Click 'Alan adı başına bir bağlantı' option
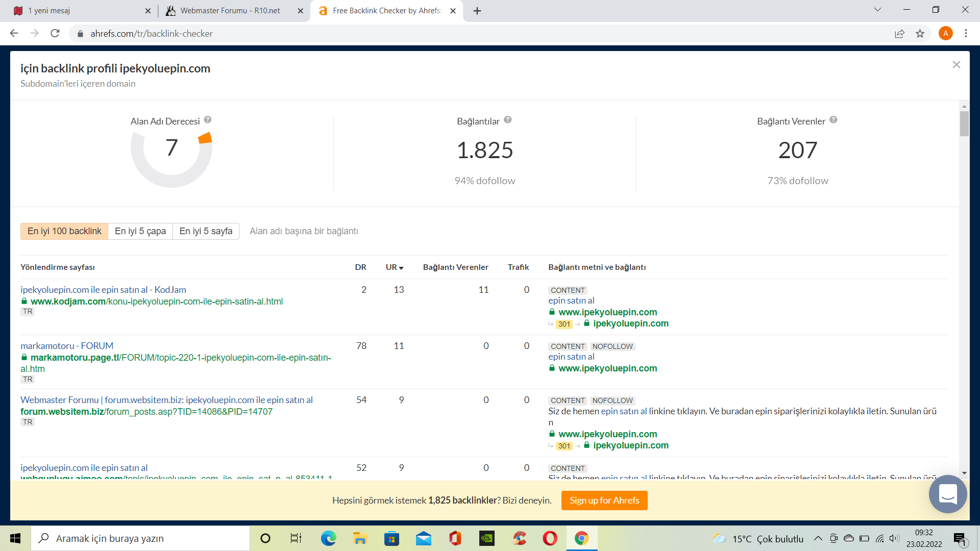The height and width of the screenshot is (551, 980). [x=304, y=231]
